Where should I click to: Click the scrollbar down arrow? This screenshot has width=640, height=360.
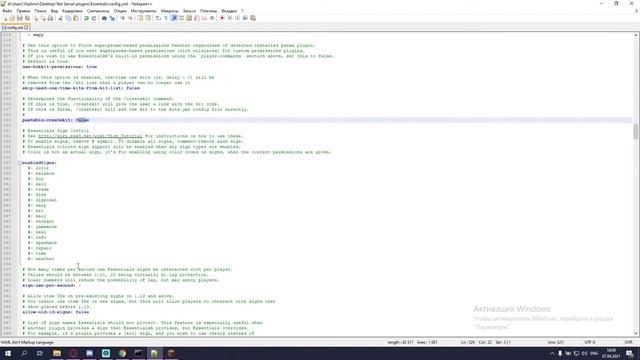636,333
